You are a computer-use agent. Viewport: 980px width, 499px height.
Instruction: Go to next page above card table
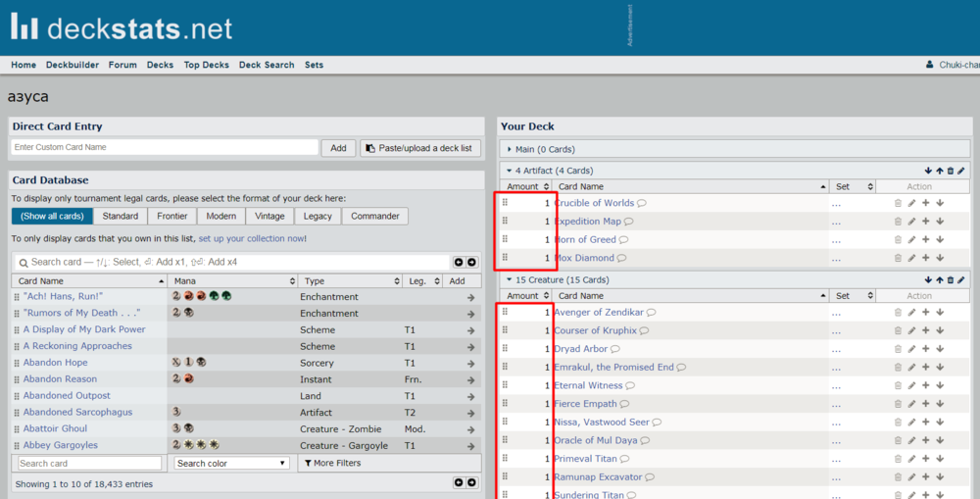471,262
